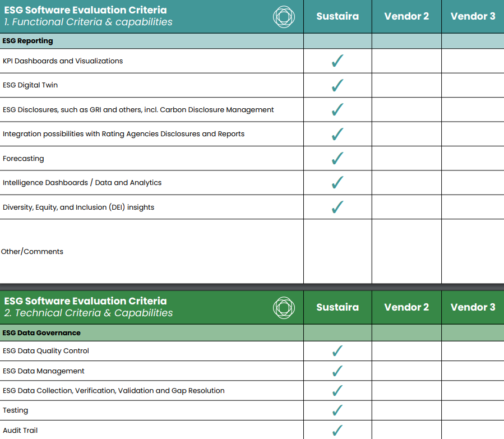This screenshot has height=439, width=504.
Task: Select the checkmark beside Forecasting
Action: tap(337, 158)
